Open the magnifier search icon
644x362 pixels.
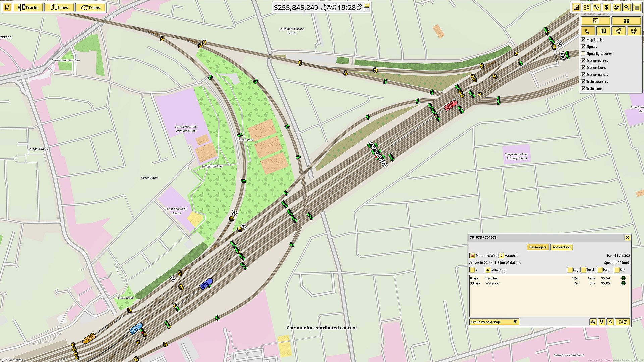(627, 7)
